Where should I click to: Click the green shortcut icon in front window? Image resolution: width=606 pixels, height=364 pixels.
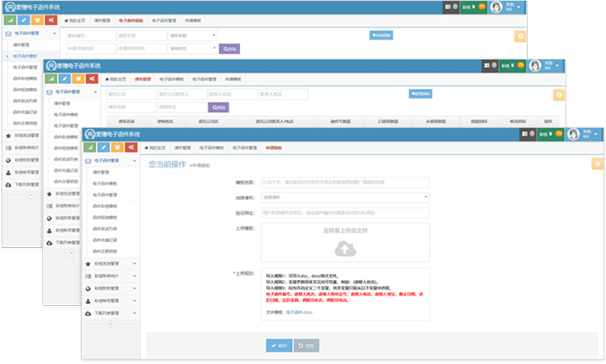coord(89,148)
